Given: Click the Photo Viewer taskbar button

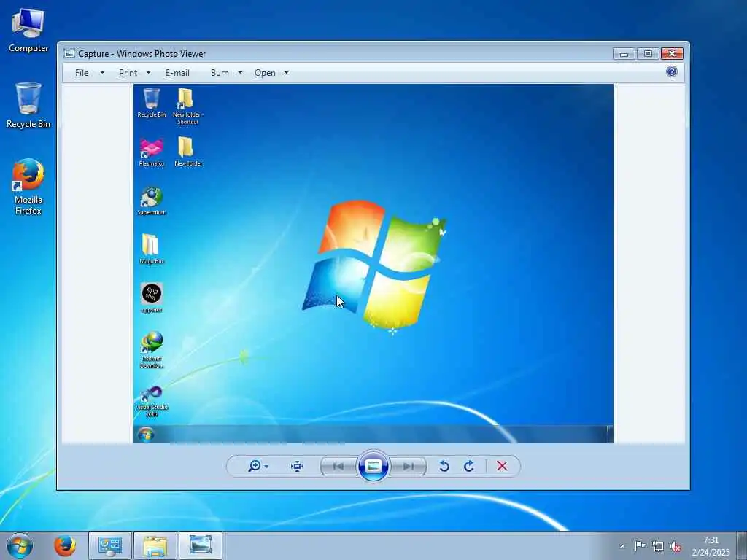Looking at the screenshot, I should pos(201,545).
